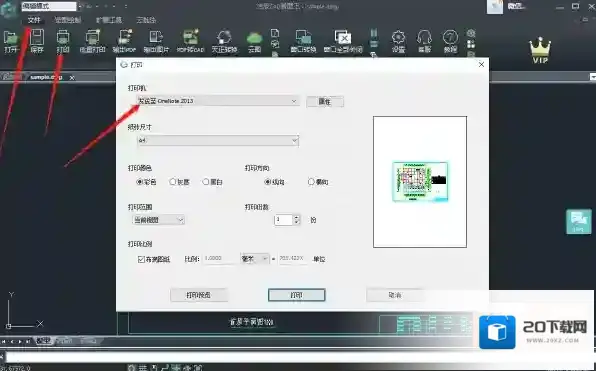
Task: Click the 打开 (Open) toolbar icon
Action: point(10,41)
